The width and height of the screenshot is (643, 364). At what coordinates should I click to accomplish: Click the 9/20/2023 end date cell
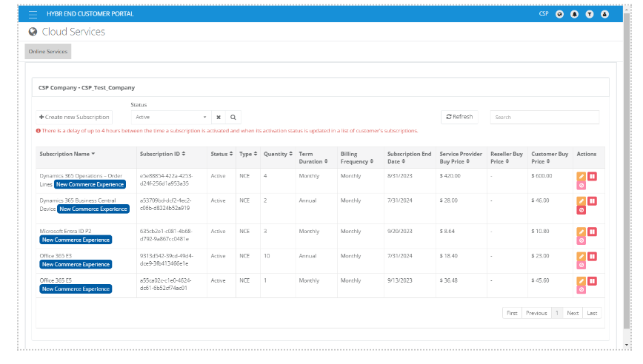point(399,232)
